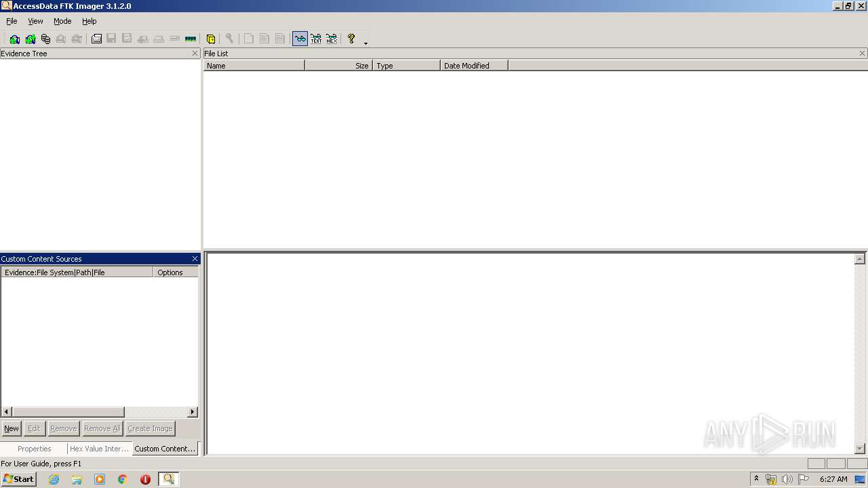Switch viewer to HEX mode glasses icon
Image resolution: width=868 pixels, height=488 pixels.
click(332, 39)
